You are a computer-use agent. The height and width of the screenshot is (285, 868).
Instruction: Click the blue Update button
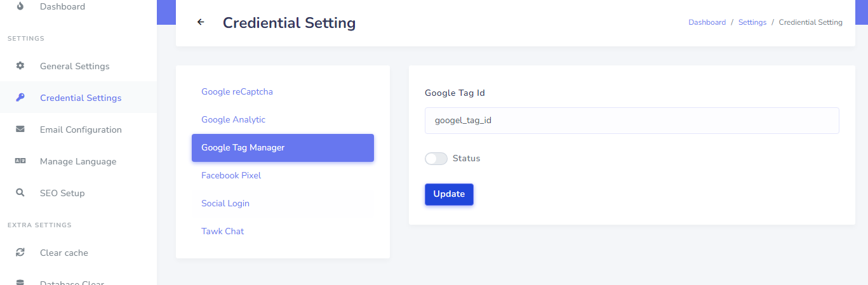pos(449,194)
